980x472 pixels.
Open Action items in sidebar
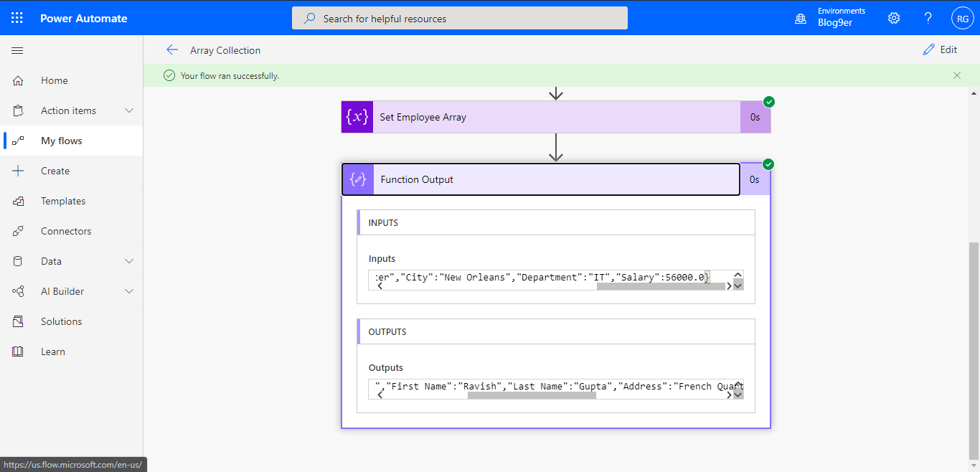tap(72, 110)
